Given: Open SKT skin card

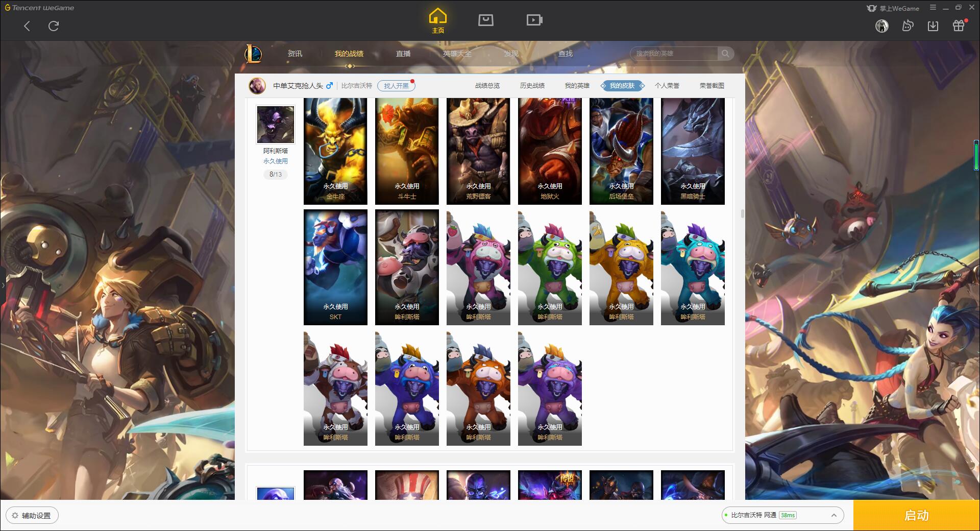Looking at the screenshot, I should [x=335, y=267].
